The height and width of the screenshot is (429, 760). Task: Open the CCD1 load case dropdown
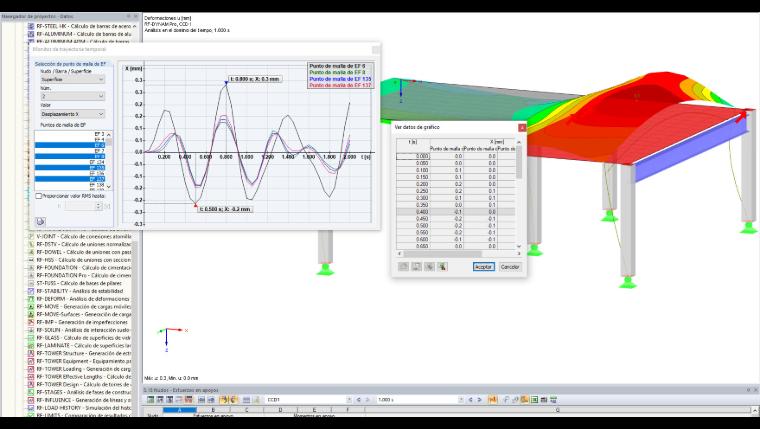click(309, 400)
